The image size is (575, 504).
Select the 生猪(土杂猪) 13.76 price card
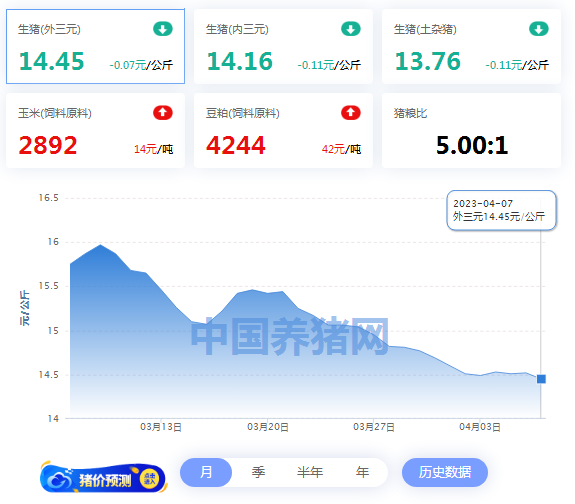point(471,47)
